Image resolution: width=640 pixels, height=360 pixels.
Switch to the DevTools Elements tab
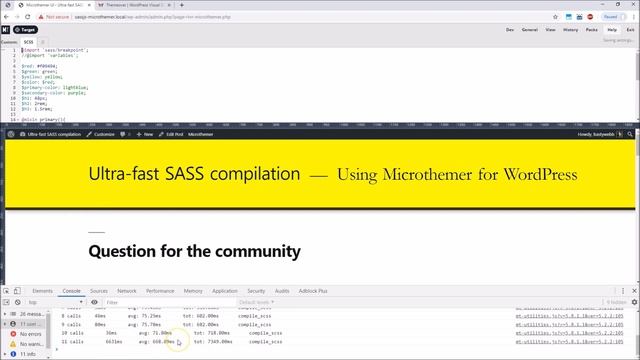(42, 291)
